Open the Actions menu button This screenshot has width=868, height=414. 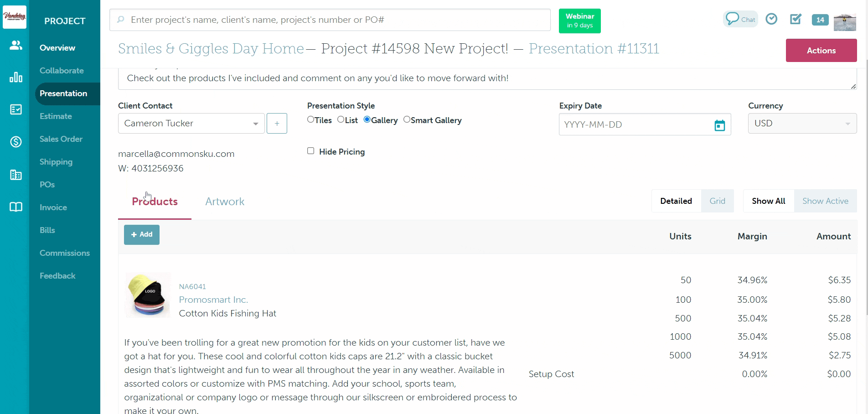click(821, 51)
